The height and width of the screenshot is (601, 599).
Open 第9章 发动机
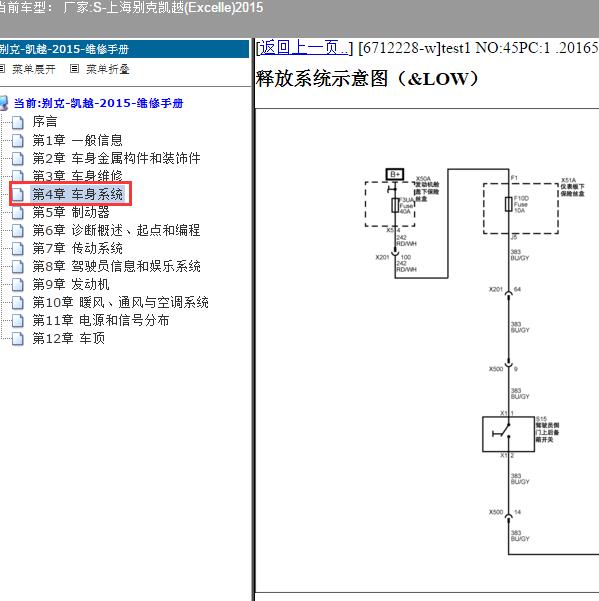[x=71, y=284]
